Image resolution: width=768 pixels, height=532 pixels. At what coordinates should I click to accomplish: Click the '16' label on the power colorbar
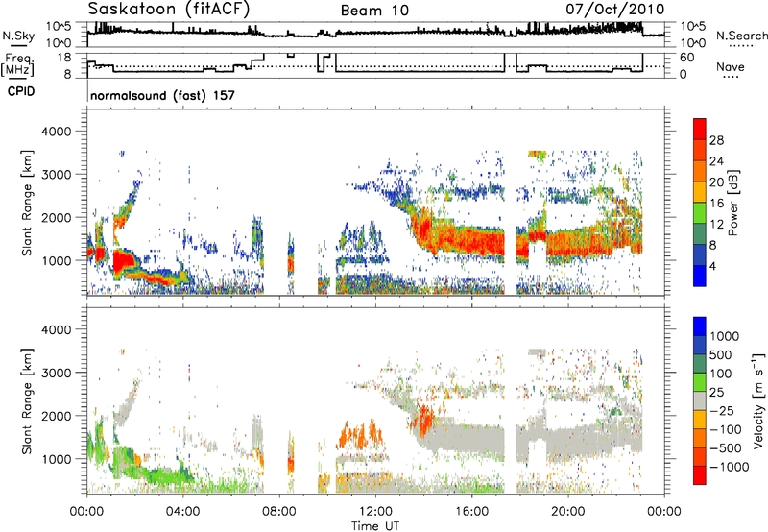[716, 204]
